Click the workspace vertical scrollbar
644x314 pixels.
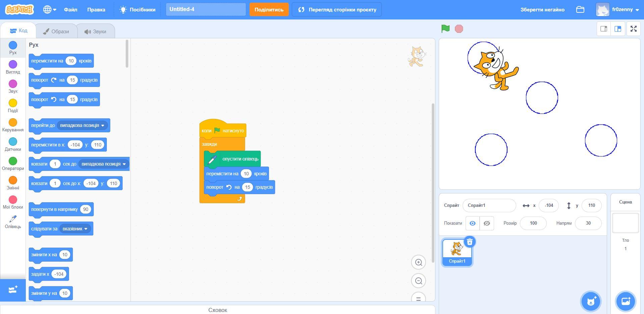(x=433, y=183)
